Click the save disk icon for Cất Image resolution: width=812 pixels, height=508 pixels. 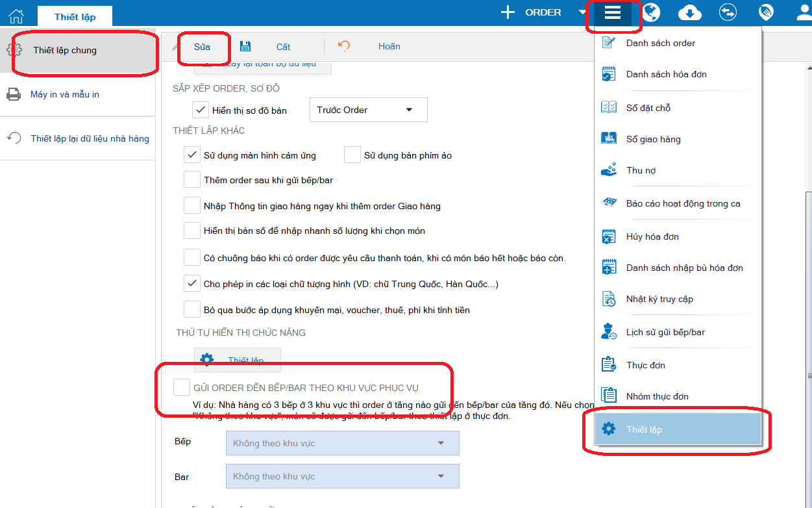245,46
